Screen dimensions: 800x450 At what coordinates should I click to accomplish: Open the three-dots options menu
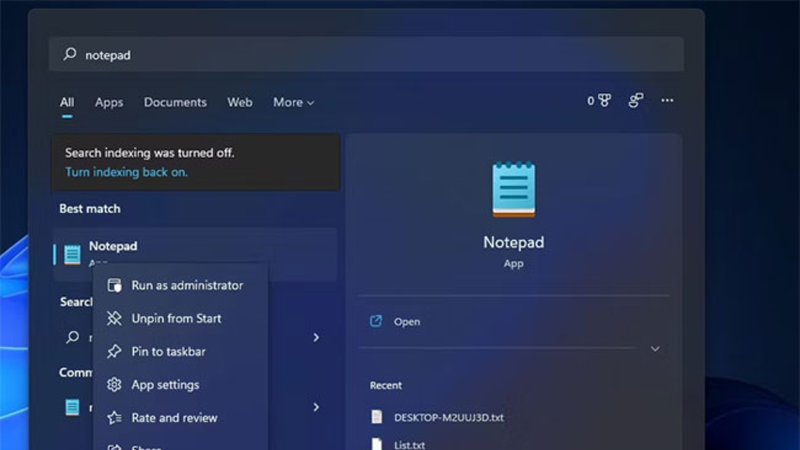(667, 101)
